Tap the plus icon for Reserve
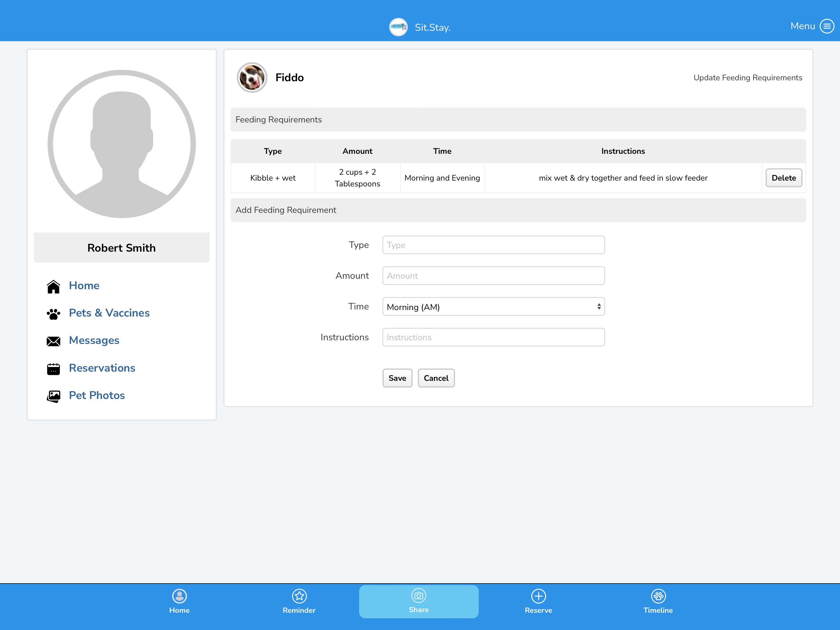The height and width of the screenshot is (630, 840). tap(538, 596)
